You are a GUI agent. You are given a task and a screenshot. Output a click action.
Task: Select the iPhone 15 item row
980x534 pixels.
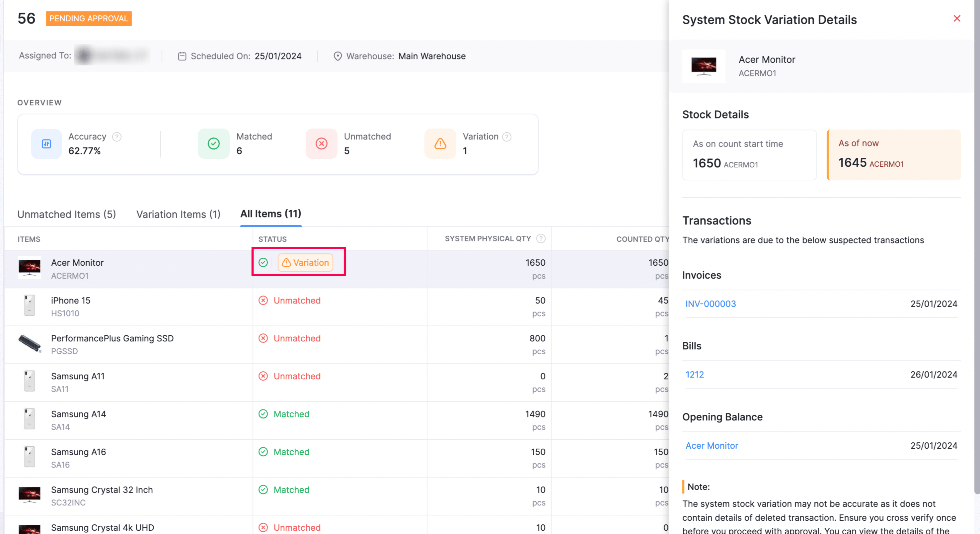pyautogui.click(x=71, y=307)
